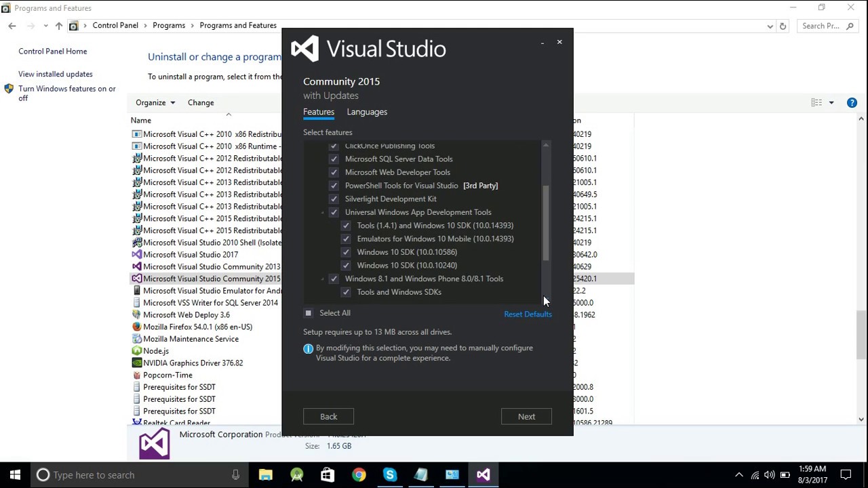Collapse Universal Windows App Development Tools node
This screenshot has height=488, width=868.
[323, 213]
